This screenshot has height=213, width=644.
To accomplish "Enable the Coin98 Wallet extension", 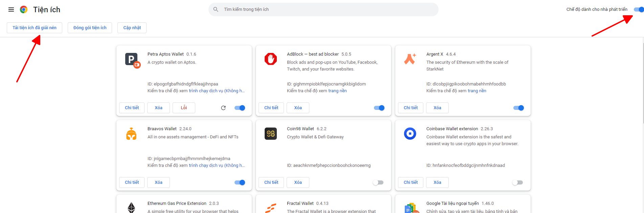I will click(378, 182).
